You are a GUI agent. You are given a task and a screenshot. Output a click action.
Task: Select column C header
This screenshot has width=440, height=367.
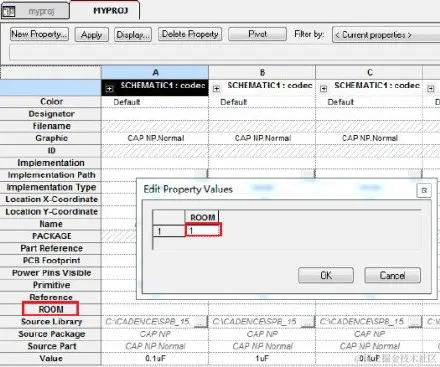(369, 72)
